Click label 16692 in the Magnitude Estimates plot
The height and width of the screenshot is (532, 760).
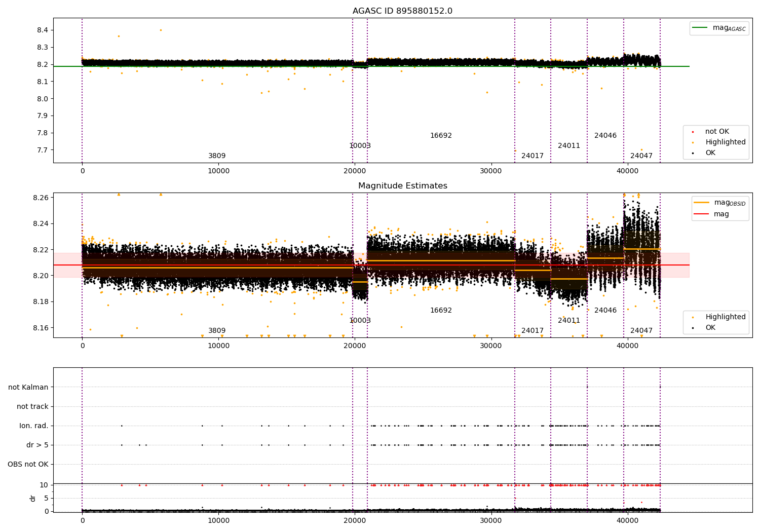(x=441, y=311)
